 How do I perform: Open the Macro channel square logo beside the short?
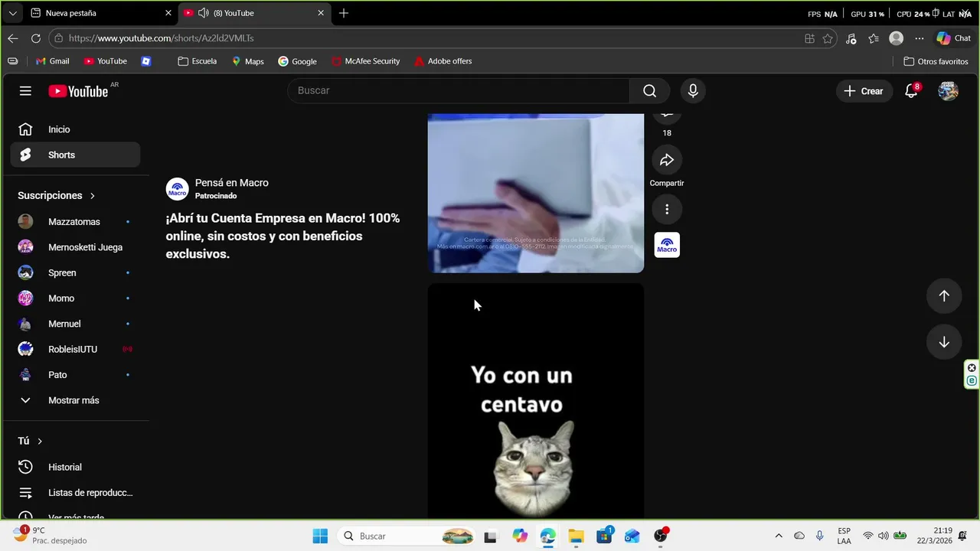click(x=667, y=245)
